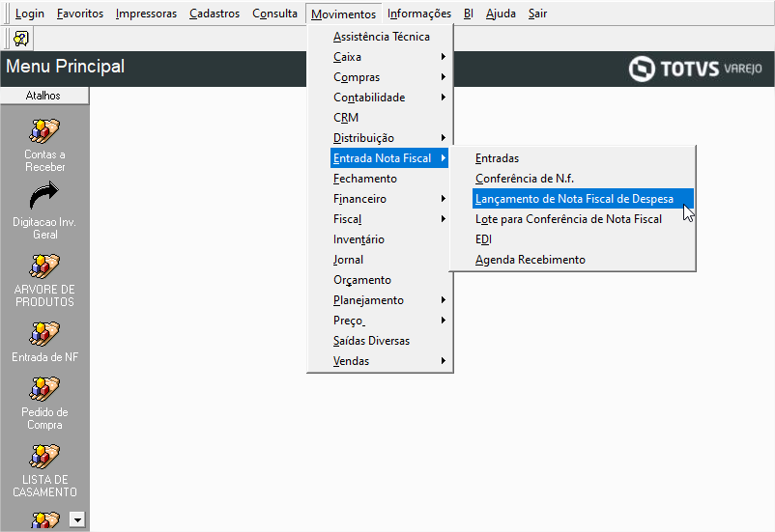
Task: Collapse the Movimentos menu
Action: point(343,14)
